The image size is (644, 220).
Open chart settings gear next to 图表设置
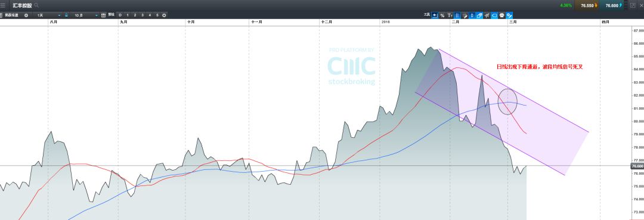point(26,15)
